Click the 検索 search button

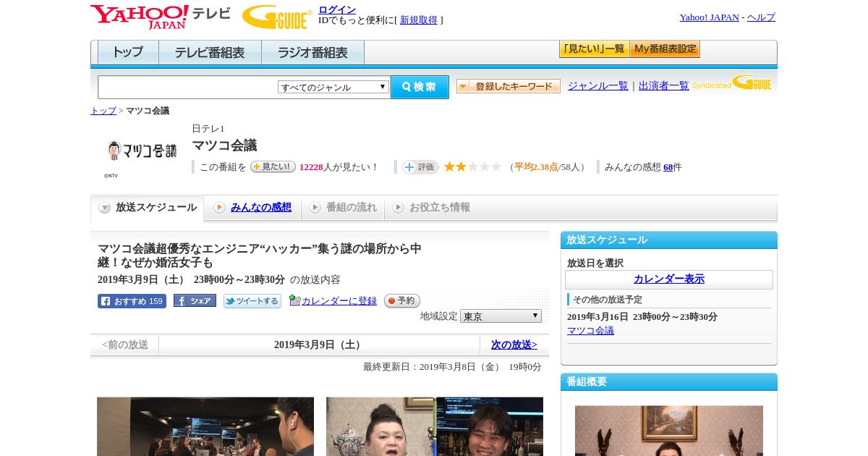tap(420, 87)
